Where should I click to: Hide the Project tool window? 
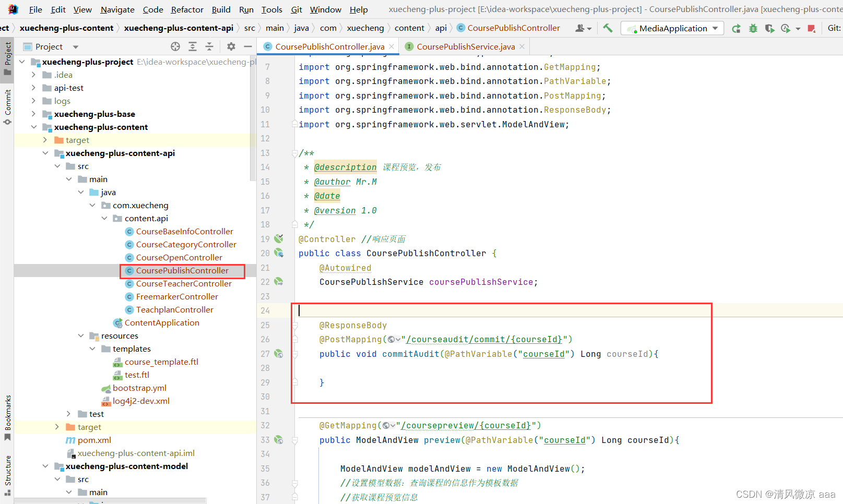pyautogui.click(x=248, y=46)
